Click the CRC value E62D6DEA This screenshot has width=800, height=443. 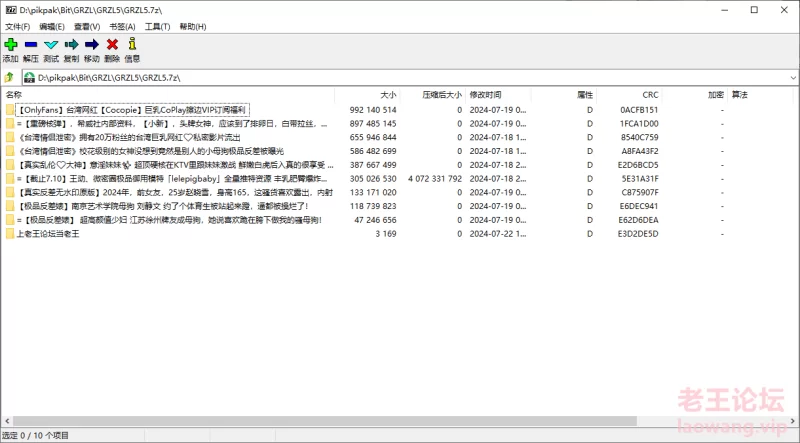click(x=639, y=220)
